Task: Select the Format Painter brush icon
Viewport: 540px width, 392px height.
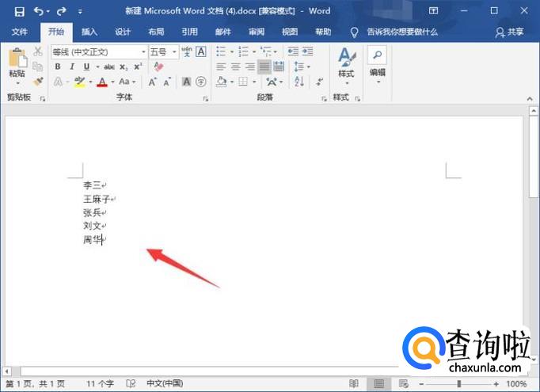Action: click(x=37, y=82)
